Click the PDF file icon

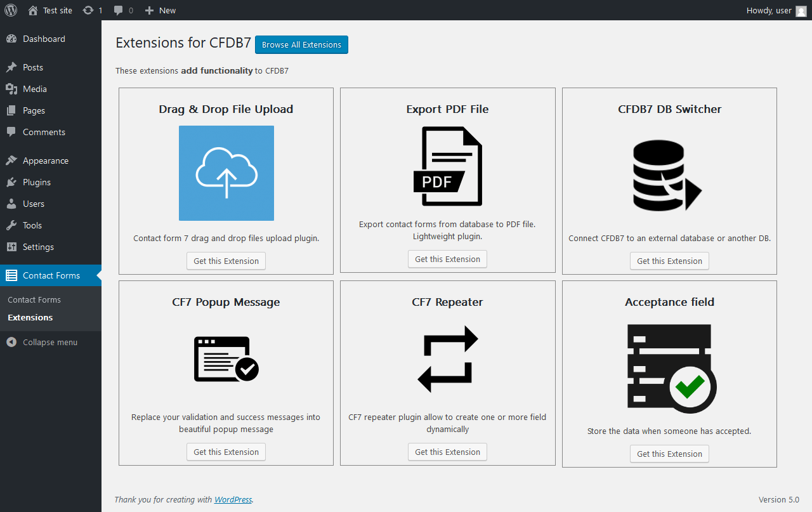click(448, 166)
